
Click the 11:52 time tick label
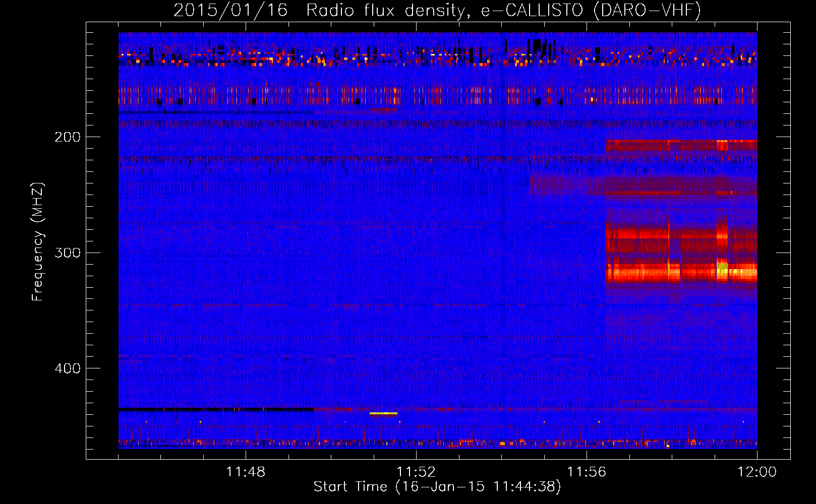[x=416, y=472]
